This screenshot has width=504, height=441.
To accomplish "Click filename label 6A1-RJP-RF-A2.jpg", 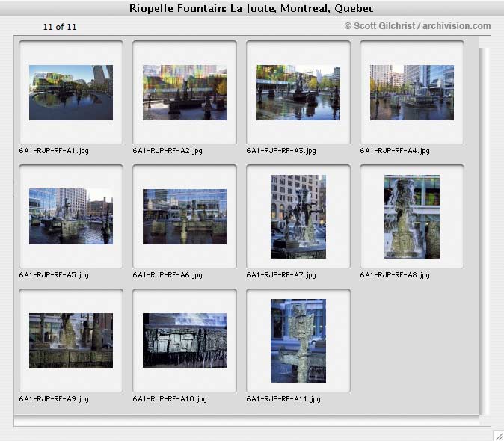I will coord(168,151).
